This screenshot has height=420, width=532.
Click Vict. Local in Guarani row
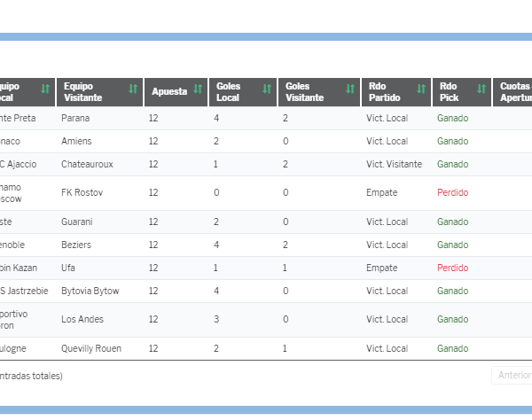387,222
